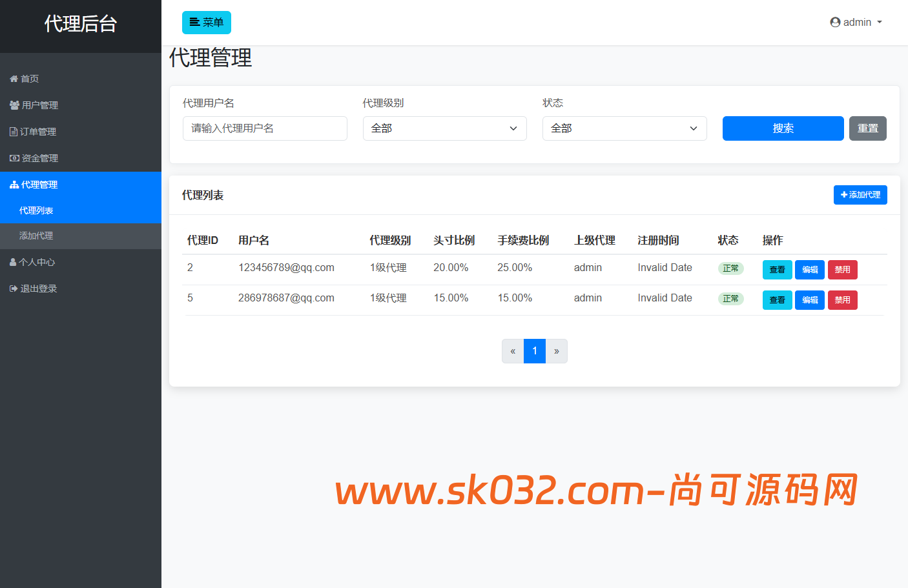
Task: Click the 头寸比例 column header
Action: coord(454,240)
